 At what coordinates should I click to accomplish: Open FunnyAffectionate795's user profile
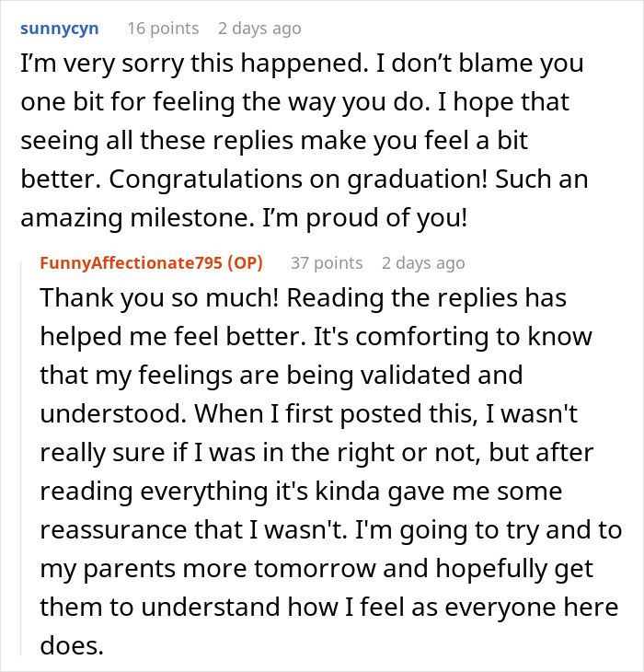pyautogui.click(x=130, y=263)
